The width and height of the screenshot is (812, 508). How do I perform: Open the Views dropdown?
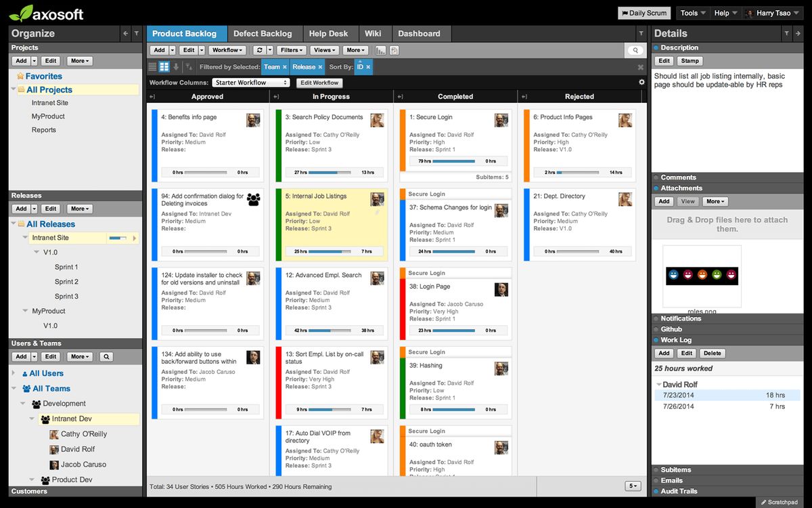click(x=324, y=49)
